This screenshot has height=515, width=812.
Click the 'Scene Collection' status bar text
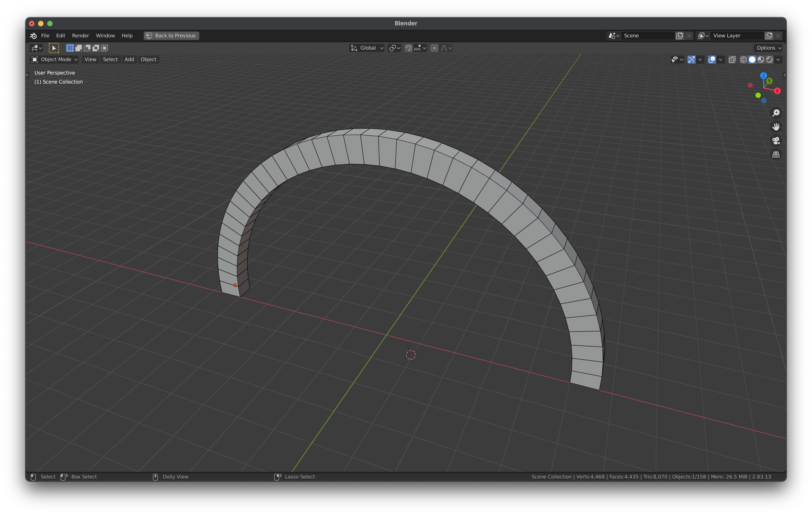pyautogui.click(x=551, y=477)
